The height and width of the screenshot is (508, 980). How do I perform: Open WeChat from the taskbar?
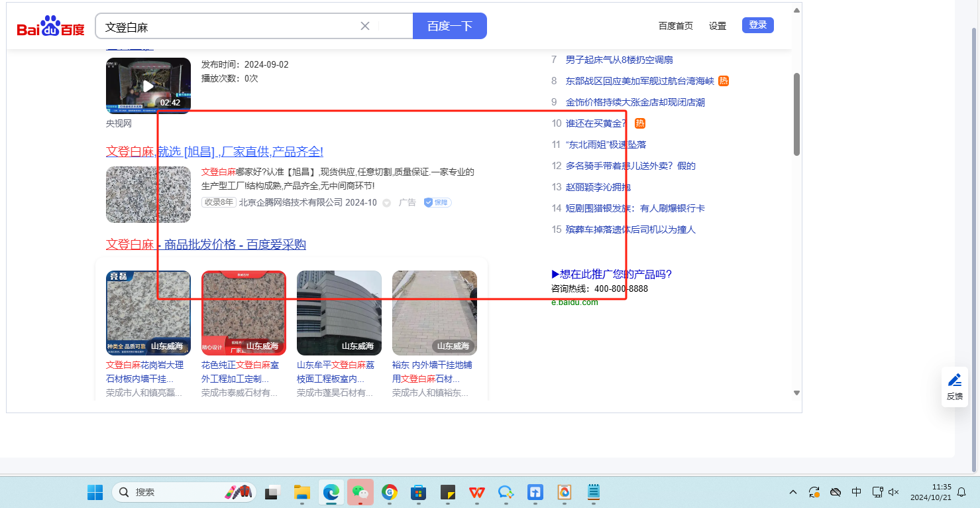(x=360, y=492)
